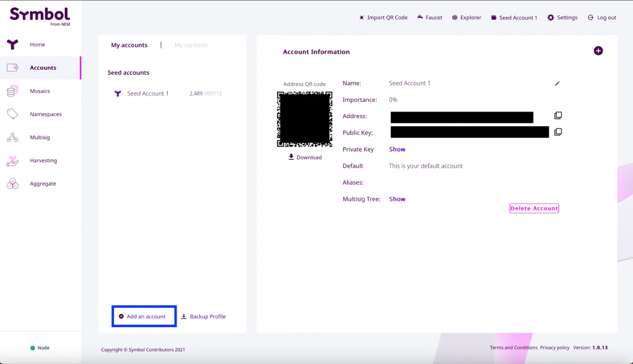
Task: Open Terms and Conditions
Action: pos(513,348)
